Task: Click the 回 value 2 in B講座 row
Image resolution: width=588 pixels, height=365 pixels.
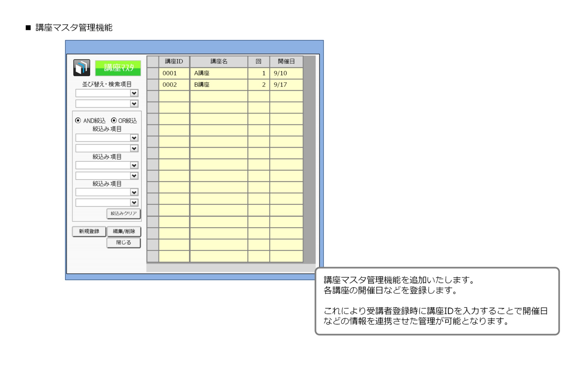Action: pyautogui.click(x=259, y=85)
